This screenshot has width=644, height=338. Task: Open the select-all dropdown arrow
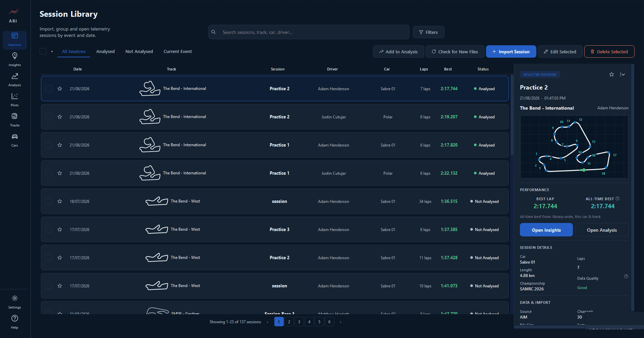coord(52,52)
